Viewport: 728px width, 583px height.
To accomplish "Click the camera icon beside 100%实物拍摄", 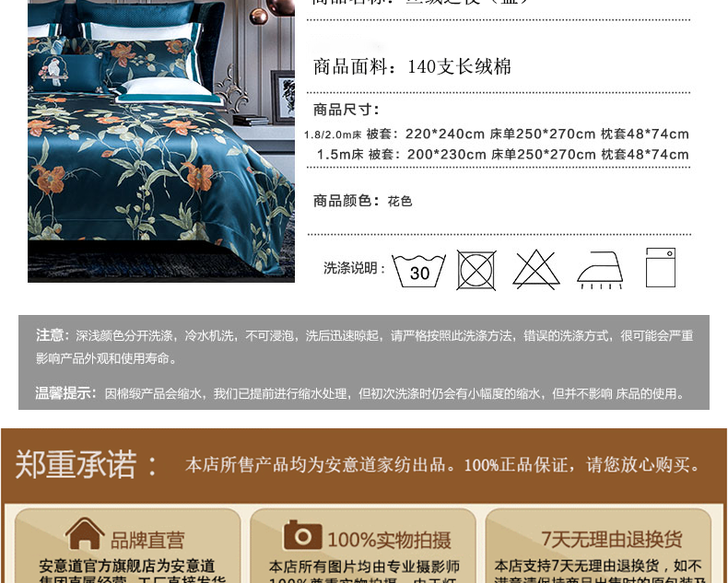I will pos(302,535).
